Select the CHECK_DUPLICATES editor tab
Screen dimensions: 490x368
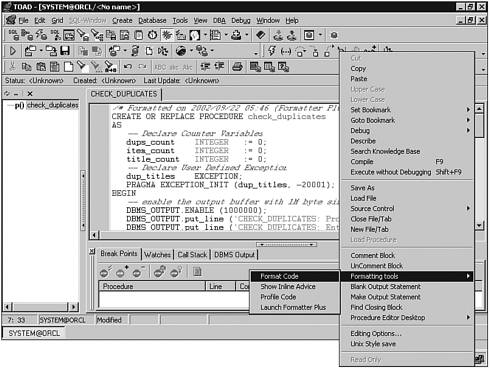(x=124, y=94)
